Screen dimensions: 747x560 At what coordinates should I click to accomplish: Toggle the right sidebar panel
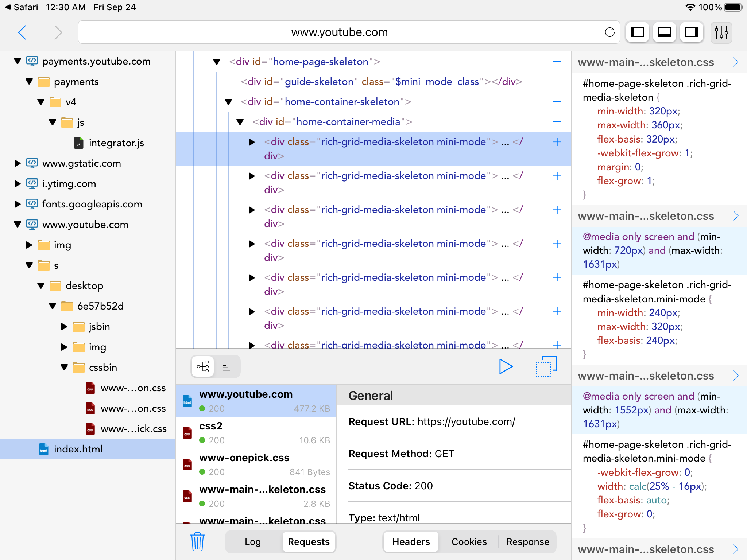(x=691, y=32)
